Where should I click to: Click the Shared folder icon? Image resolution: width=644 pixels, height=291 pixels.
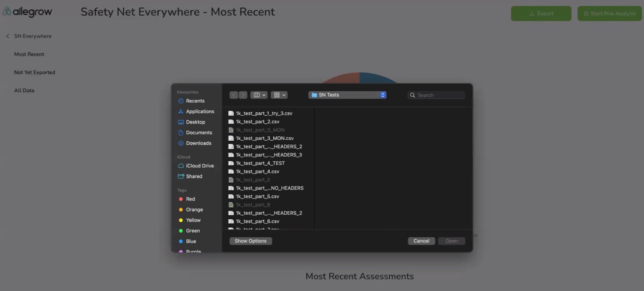(181, 176)
